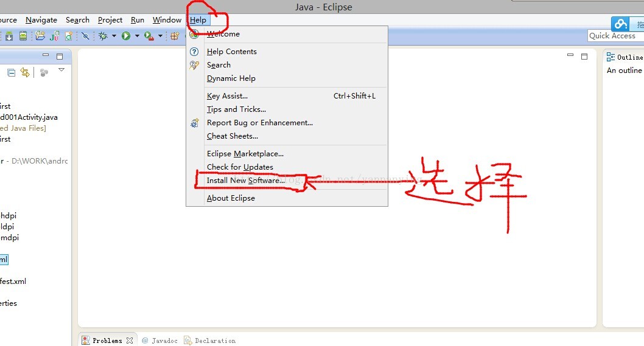Select the 'fest.xml' file row
The height and width of the screenshot is (346, 644).
(x=13, y=282)
